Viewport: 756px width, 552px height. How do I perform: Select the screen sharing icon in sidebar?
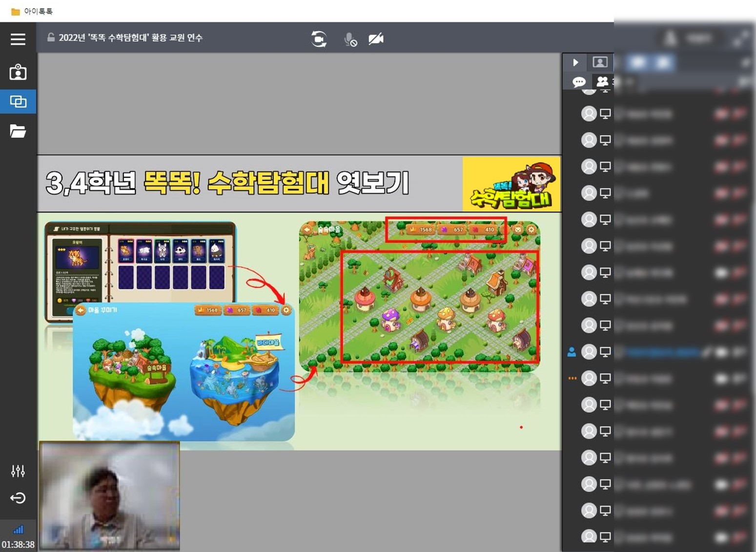[18, 102]
